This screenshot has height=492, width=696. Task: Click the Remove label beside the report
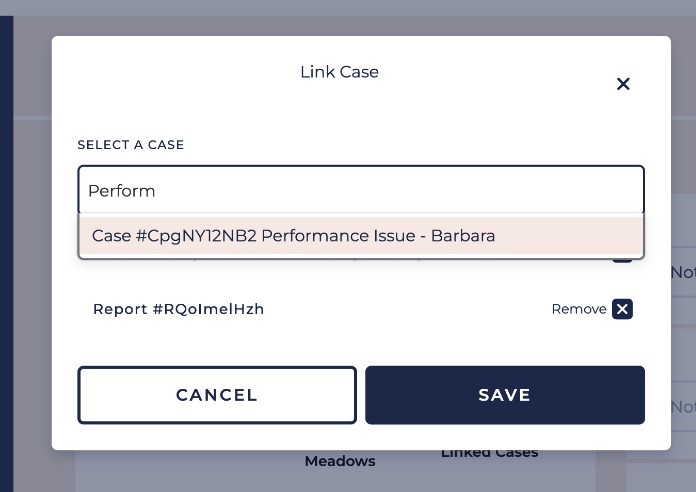578,309
